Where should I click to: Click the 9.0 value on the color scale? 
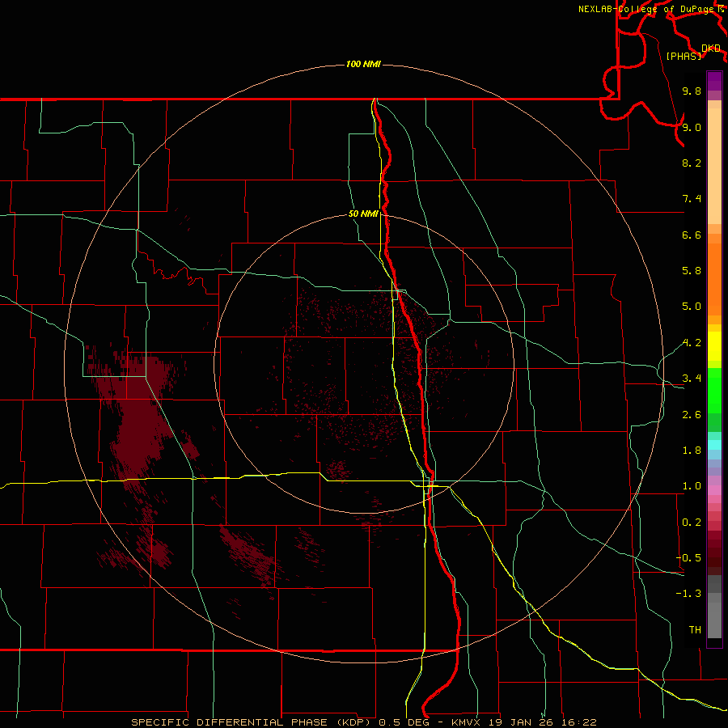692,127
